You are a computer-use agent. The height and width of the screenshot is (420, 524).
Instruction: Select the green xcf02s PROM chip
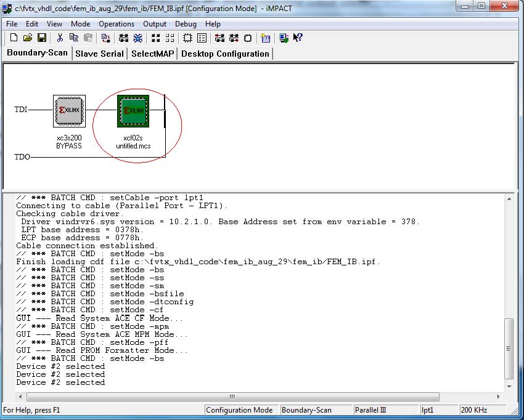pyautogui.click(x=133, y=111)
